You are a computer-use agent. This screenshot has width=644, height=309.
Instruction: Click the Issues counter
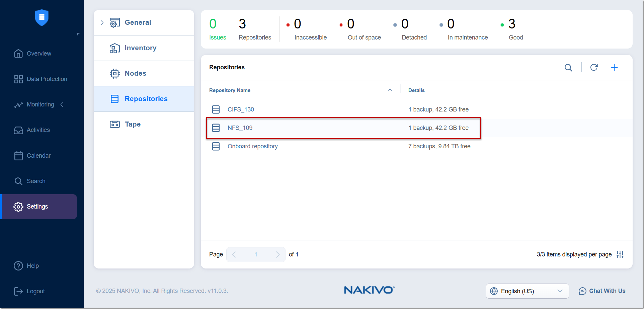coord(218,29)
